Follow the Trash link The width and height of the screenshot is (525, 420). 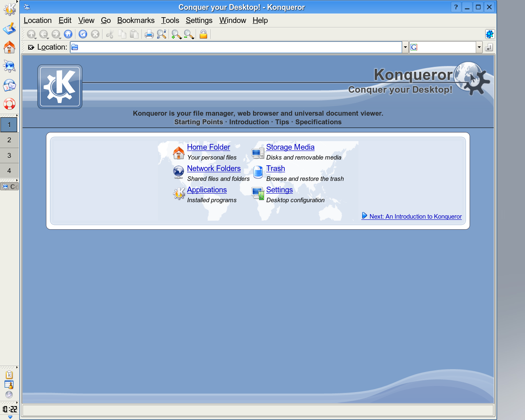click(x=276, y=169)
